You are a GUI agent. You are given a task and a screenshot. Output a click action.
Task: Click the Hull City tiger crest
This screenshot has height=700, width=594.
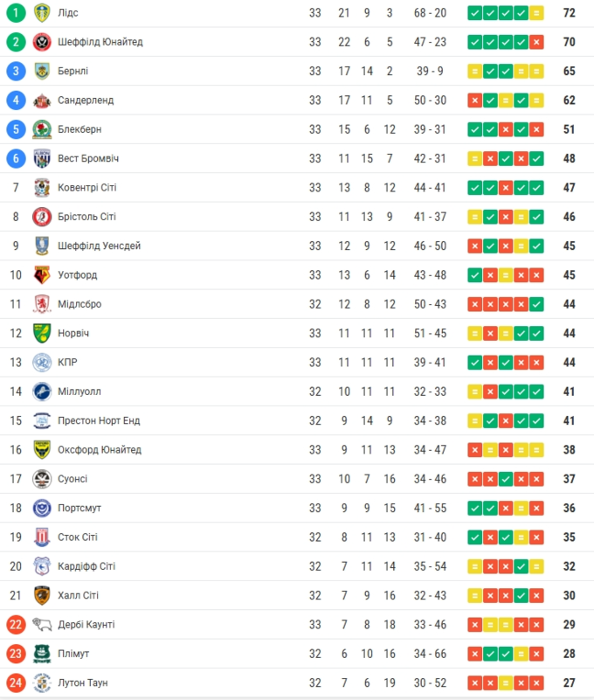(x=41, y=595)
